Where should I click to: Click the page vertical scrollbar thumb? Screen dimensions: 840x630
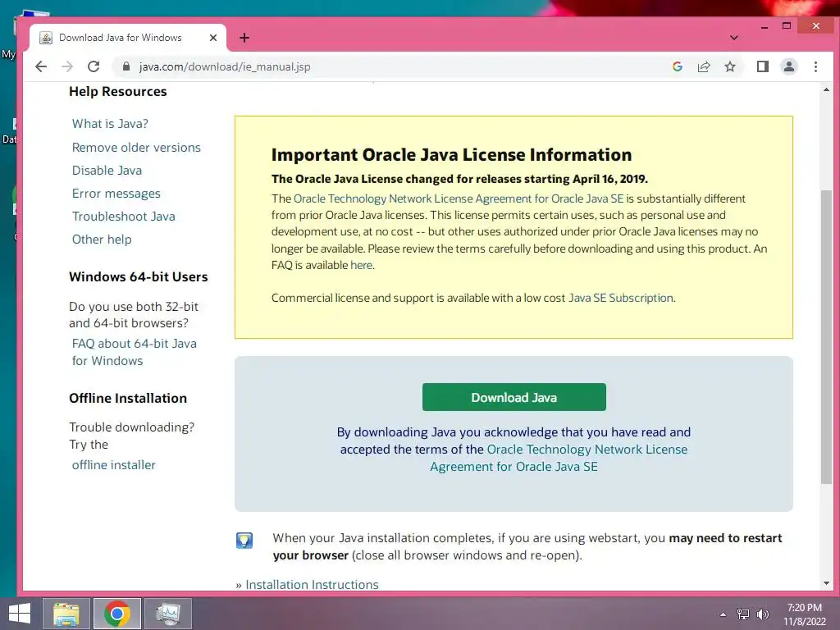tap(826, 337)
